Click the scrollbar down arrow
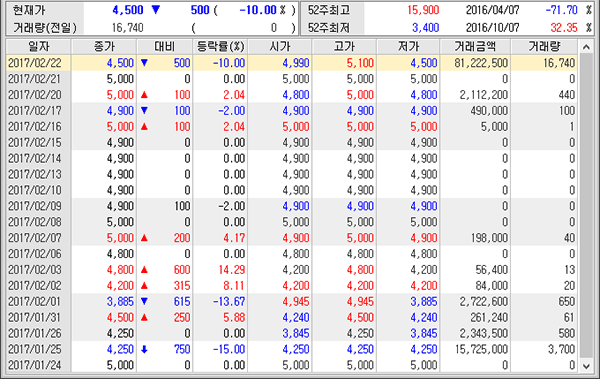 tap(586, 366)
